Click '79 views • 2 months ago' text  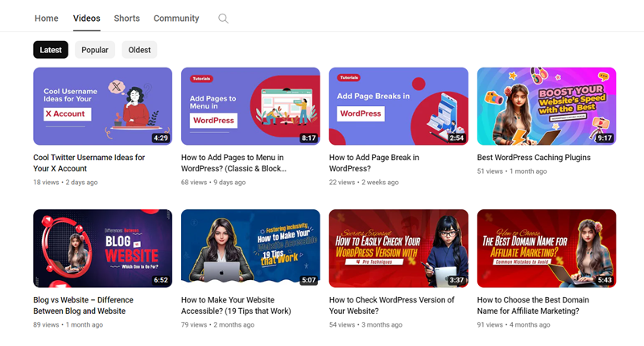pos(217,324)
